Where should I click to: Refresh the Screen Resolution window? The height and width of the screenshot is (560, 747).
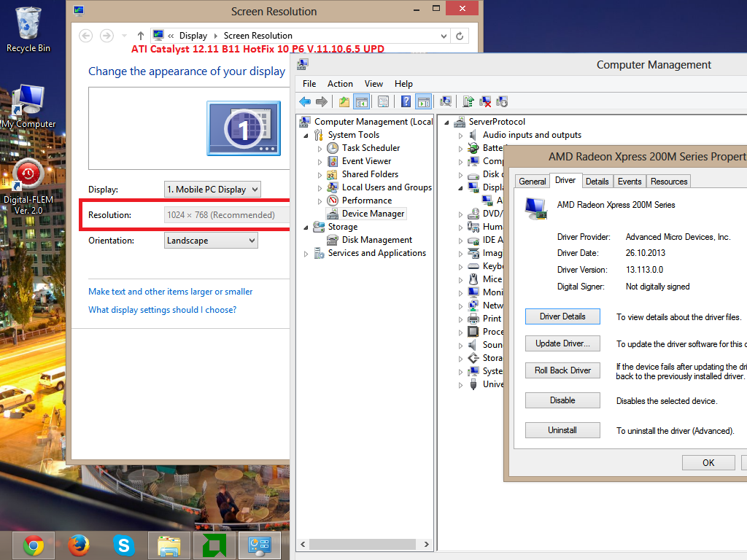(460, 36)
